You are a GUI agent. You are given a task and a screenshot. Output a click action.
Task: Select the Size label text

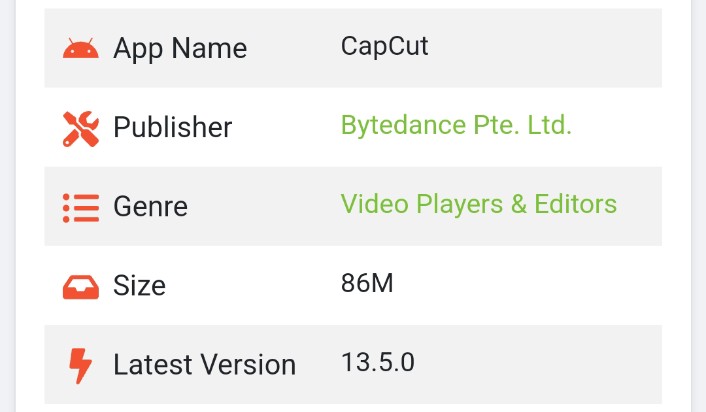coord(140,285)
